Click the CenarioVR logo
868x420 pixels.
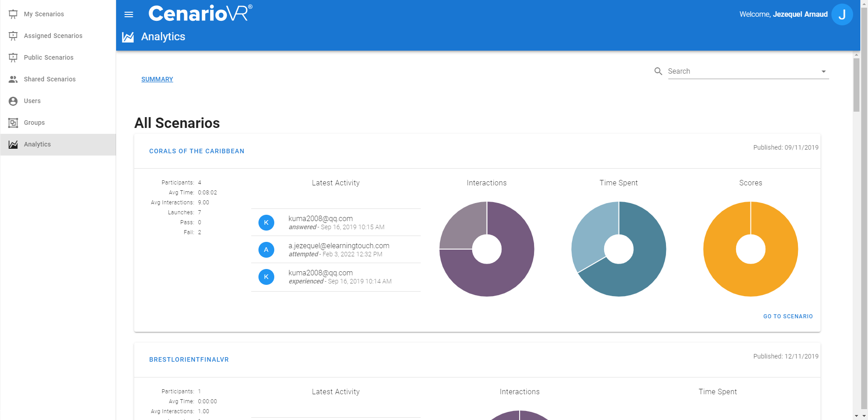200,14
